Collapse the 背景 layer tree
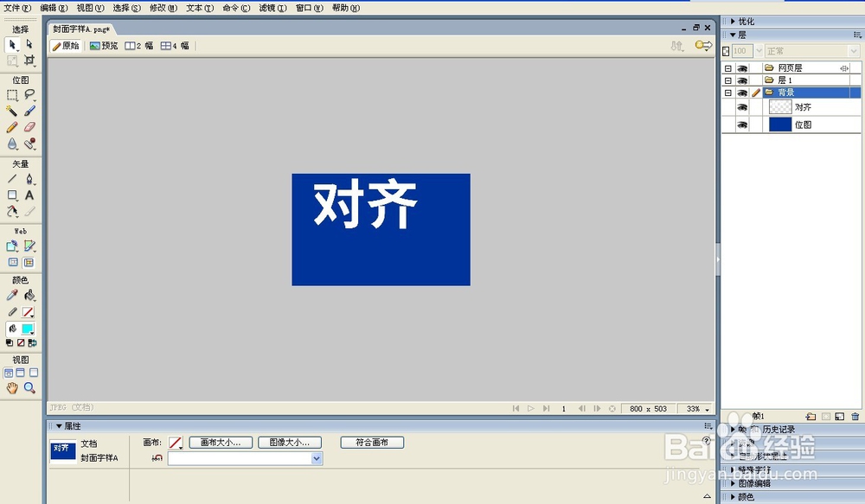 click(x=728, y=93)
